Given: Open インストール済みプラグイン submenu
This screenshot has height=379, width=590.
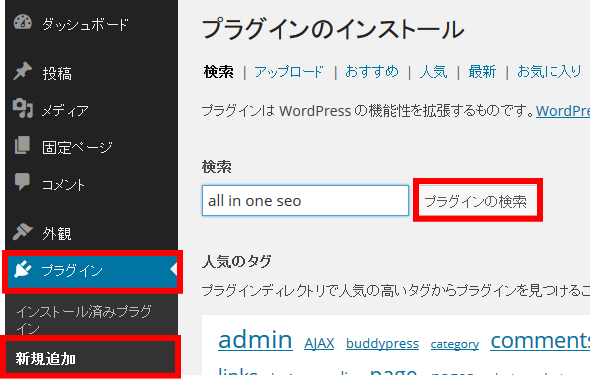Looking at the screenshot, I should tap(84, 320).
